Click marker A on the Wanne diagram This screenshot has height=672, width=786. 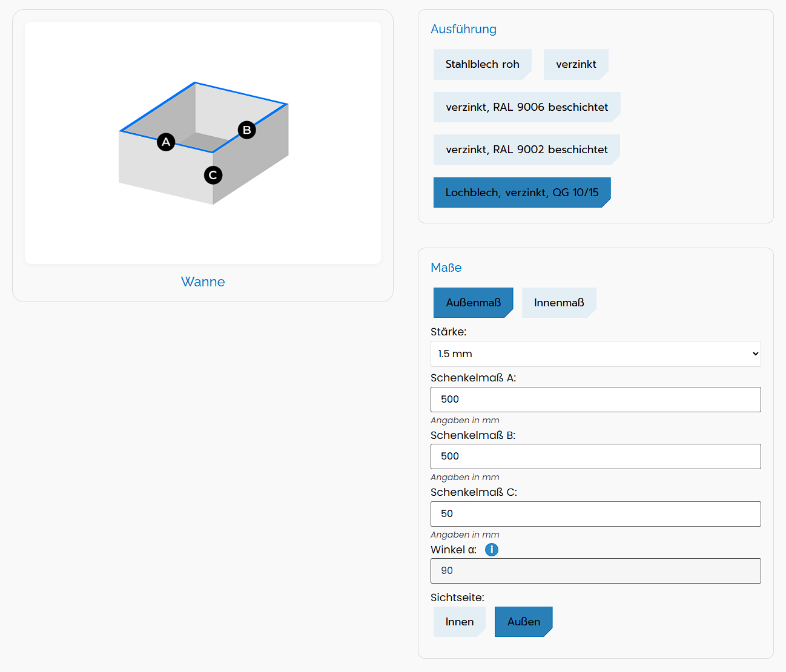coord(166,142)
